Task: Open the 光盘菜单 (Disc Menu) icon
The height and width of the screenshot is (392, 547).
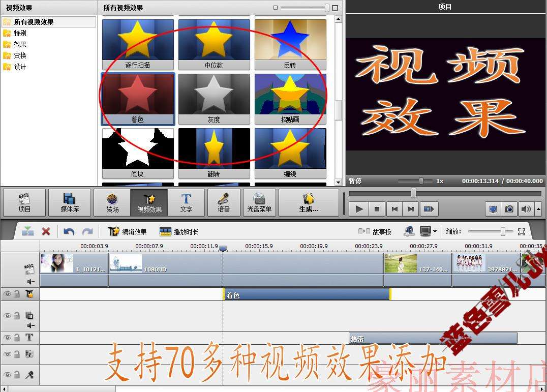Action: click(259, 202)
